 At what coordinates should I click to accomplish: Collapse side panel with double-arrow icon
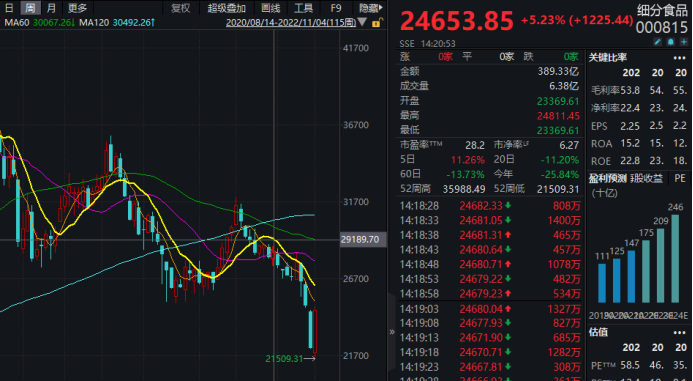[x=392, y=331]
